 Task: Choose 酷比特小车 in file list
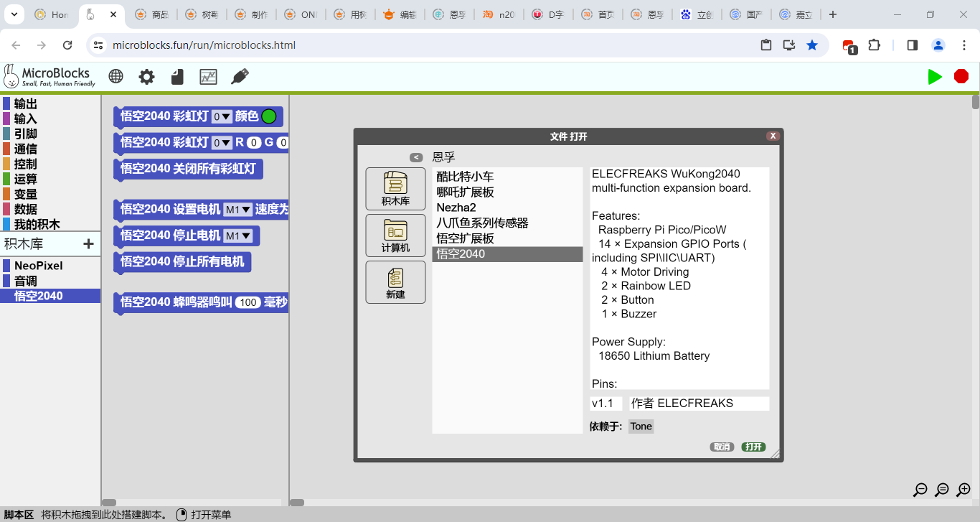click(507, 177)
